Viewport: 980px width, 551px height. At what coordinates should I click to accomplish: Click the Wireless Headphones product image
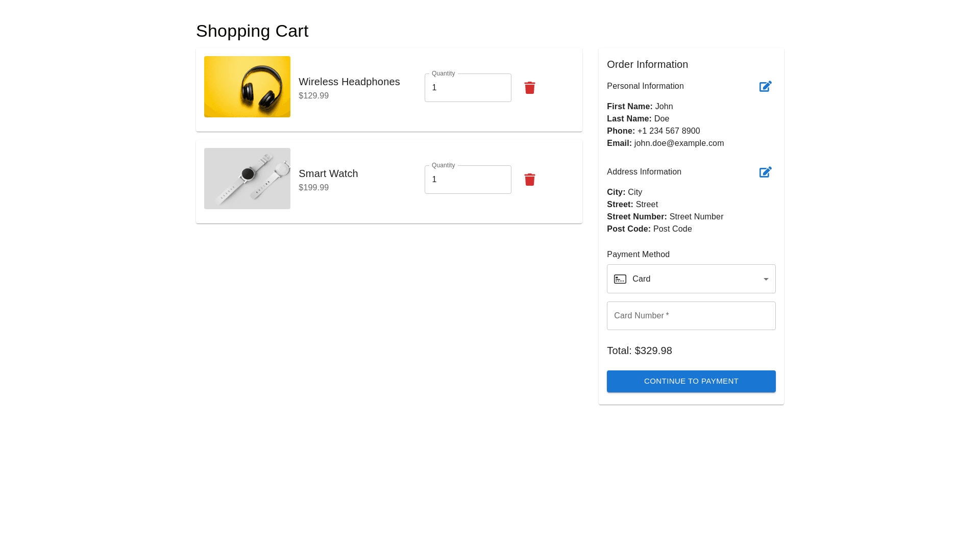click(247, 87)
